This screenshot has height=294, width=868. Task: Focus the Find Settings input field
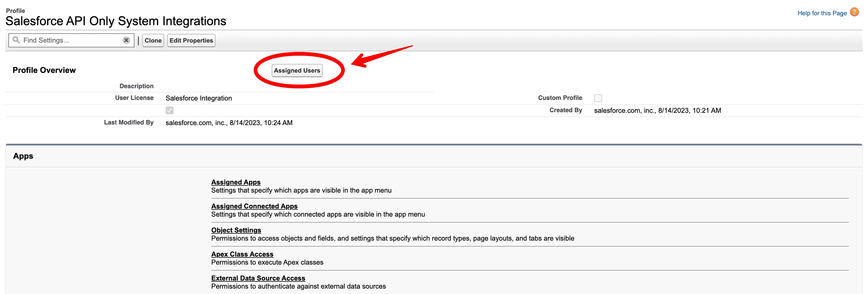(x=71, y=40)
